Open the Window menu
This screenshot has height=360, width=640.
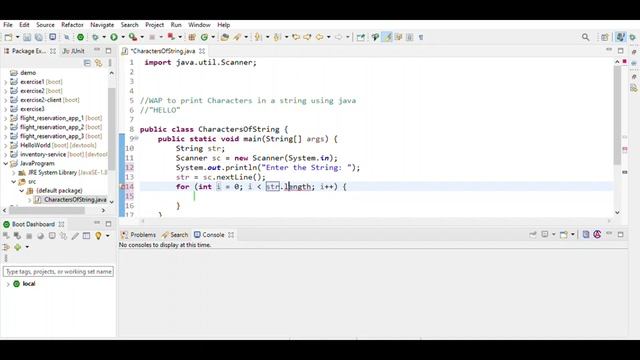(x=199, y=25)
